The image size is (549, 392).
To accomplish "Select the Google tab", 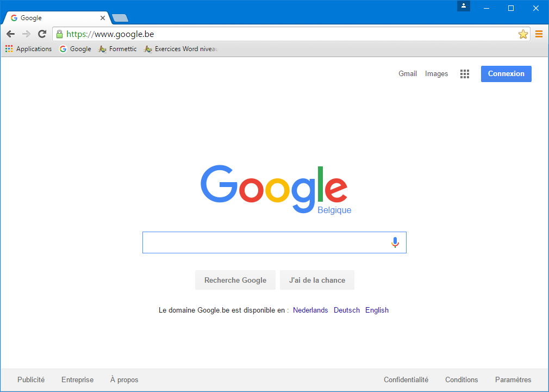I will pyautogui.click(x=58, y=18).
